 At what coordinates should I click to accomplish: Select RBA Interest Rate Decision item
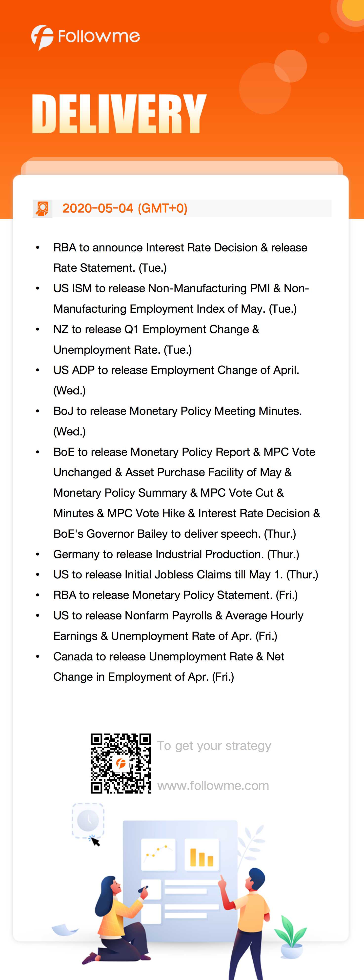[x=180, y=258]
